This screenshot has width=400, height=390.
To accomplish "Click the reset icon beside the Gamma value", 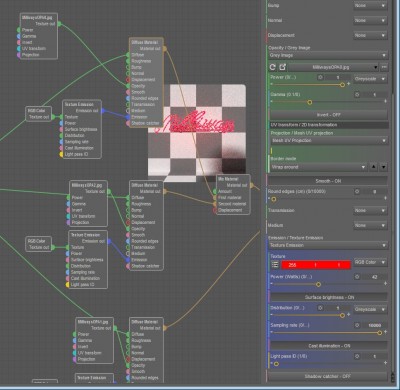I will [x=357, y=95].
